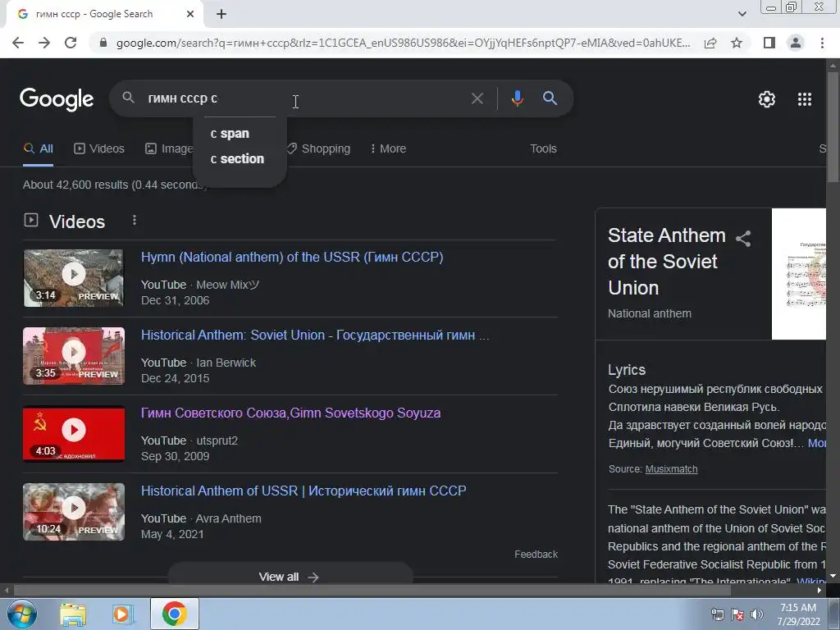The height and width of the screenshot is (630, 840).
Task: Bookmark this page with the star
Action: pyautogui.click(x=737, y=43)
